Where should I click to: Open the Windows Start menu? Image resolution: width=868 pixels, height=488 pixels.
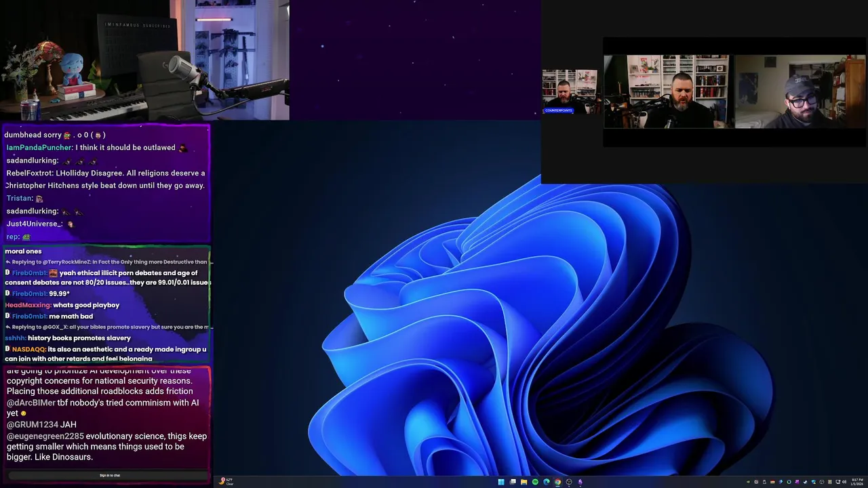501,482
